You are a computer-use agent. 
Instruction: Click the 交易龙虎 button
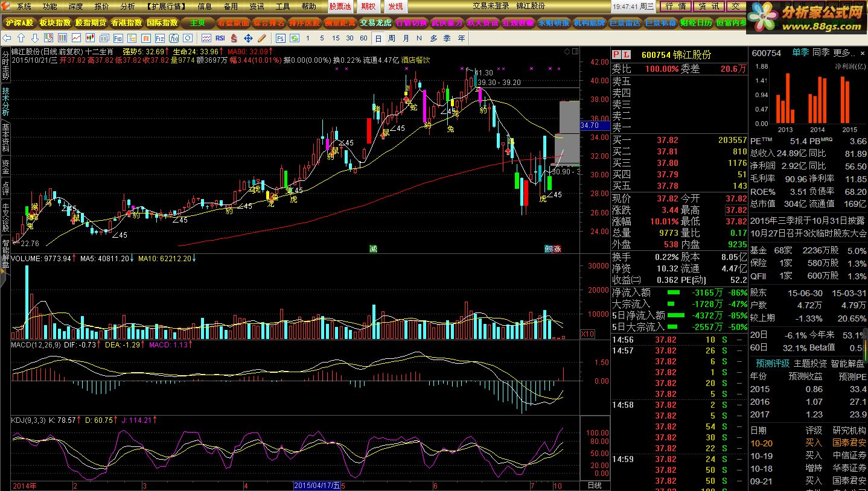point(375,23)
